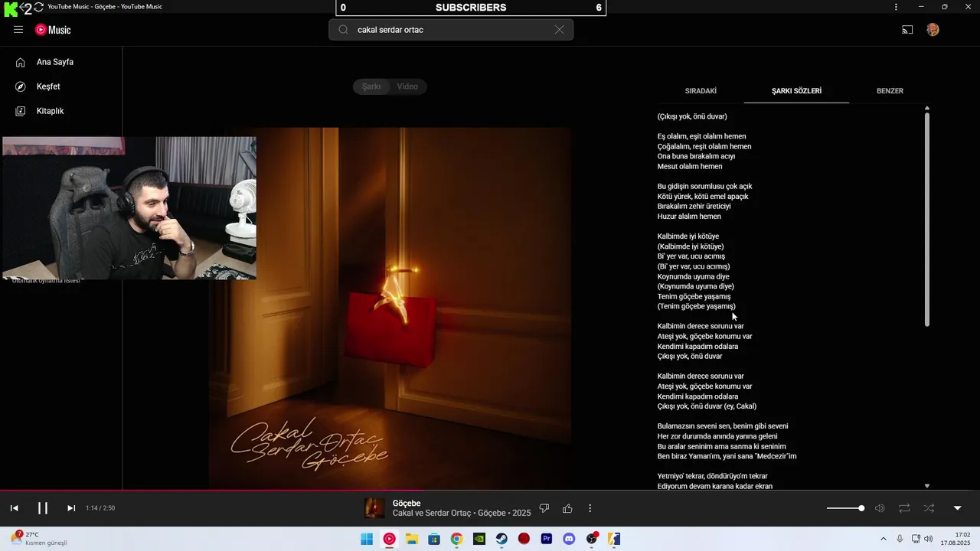Open the Cakal artist link in player bar
980x551 pixels.
coord(403,513)
